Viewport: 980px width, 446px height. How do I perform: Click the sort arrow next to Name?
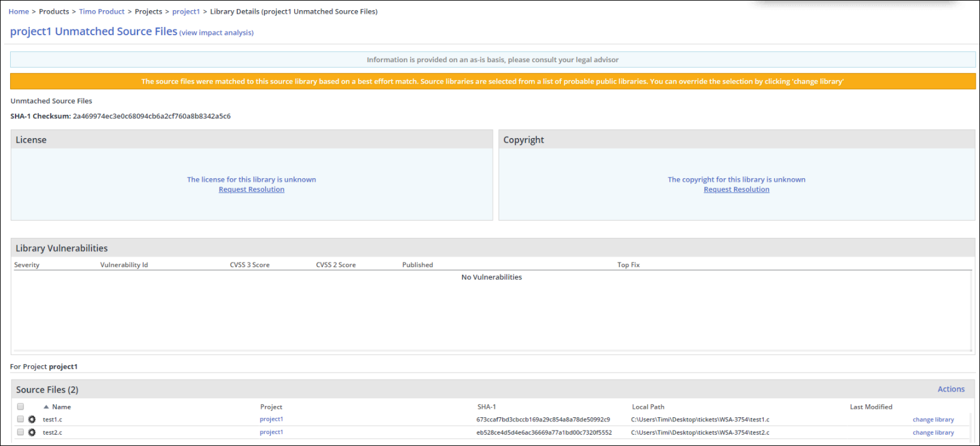[46, 407]
